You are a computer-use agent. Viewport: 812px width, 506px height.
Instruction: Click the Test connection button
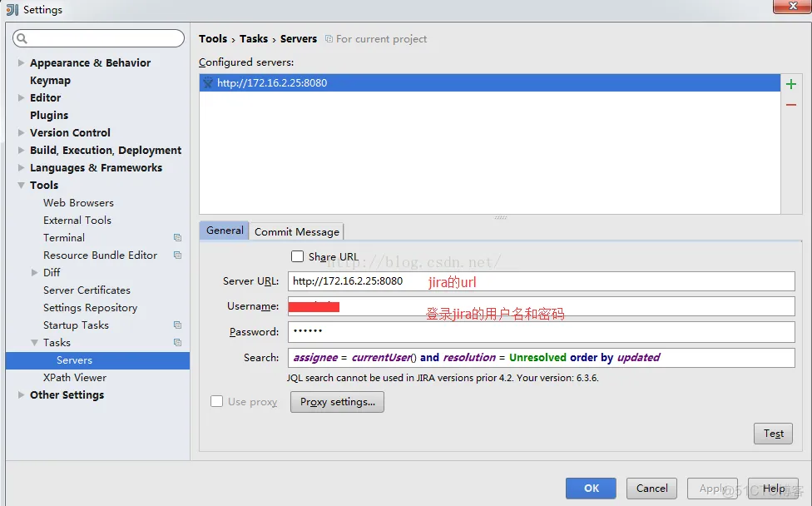pos(773,434)
